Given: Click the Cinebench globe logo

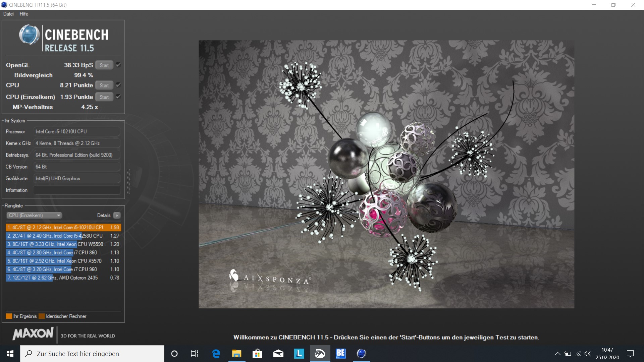Looking at the screenshot, I should [30, 35].
